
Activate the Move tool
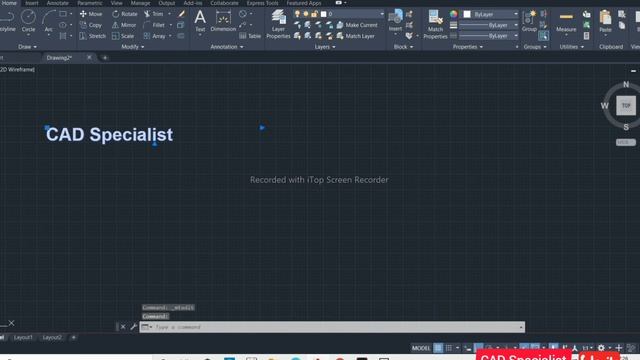pyautogui.click(x=91, y=14)
